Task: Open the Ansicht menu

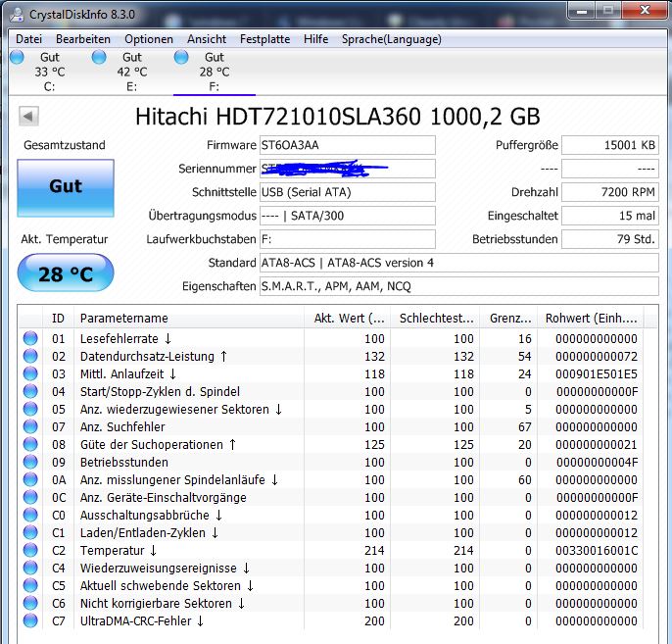Action: coord(207,39)
